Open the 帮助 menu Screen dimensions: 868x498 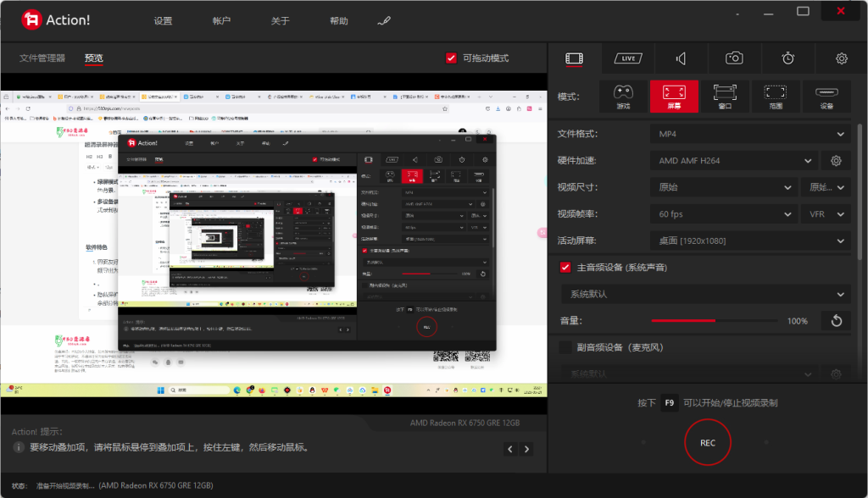pos(337,19)
